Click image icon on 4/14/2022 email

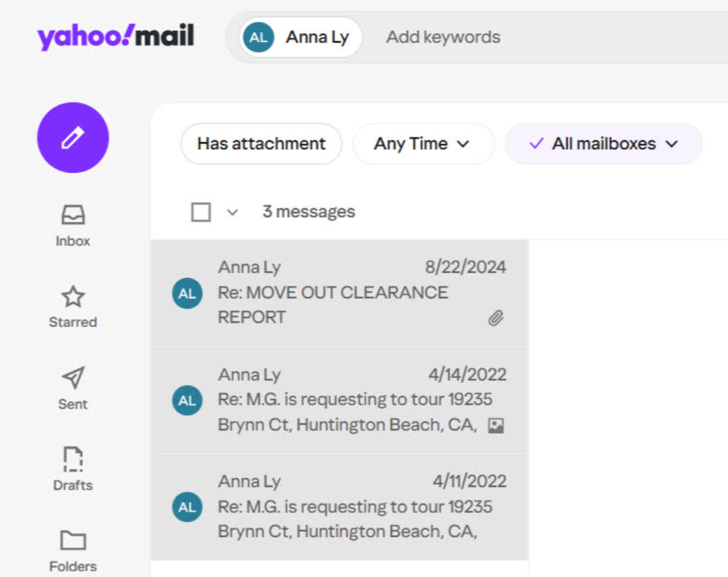(496, 425)
